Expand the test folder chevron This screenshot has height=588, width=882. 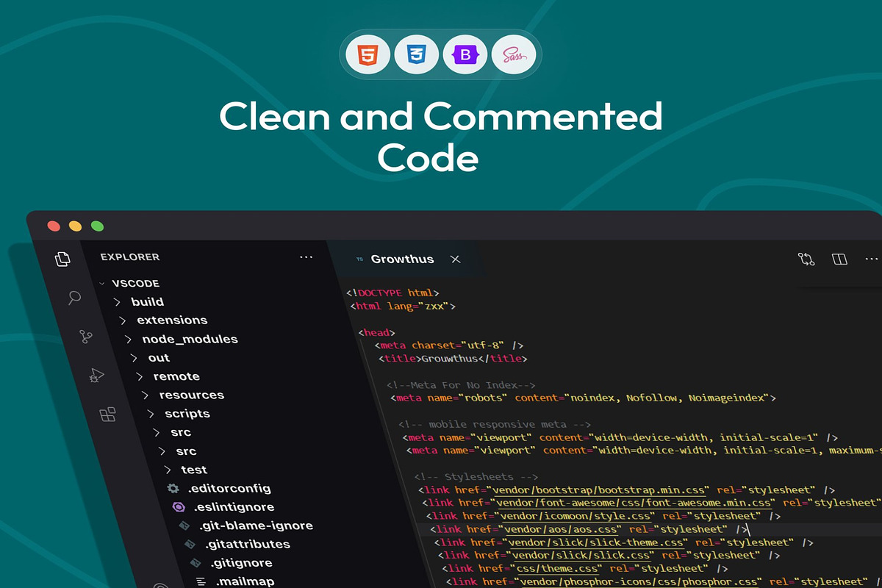coord(168,470)
